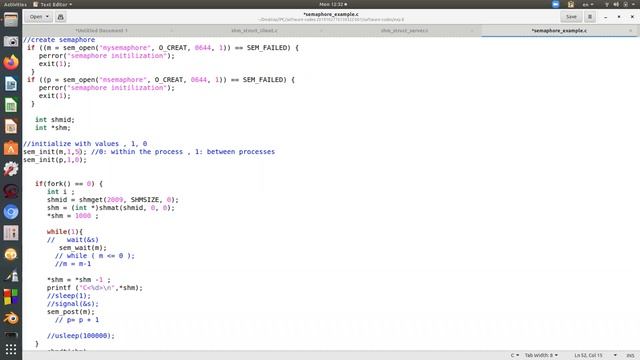The width and height of the screenshot is (640, 360).
Task: Open the colorful squares app in the dock
Action: point(11,297)
